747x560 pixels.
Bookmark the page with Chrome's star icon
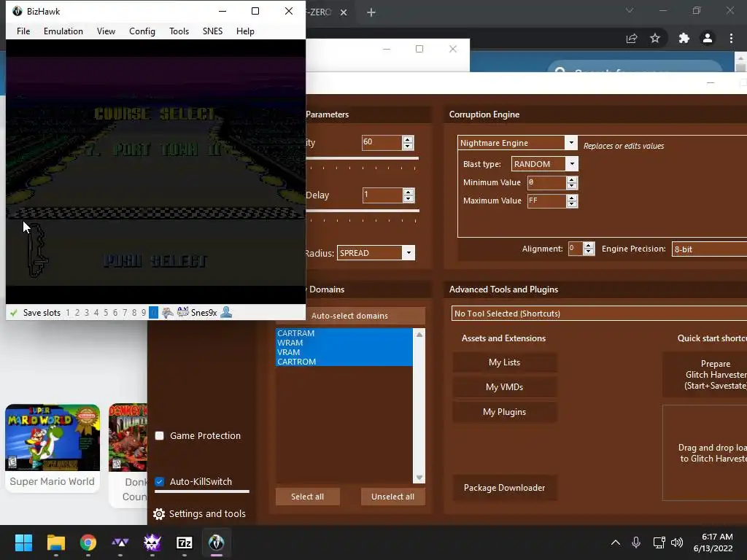(655, 38)
